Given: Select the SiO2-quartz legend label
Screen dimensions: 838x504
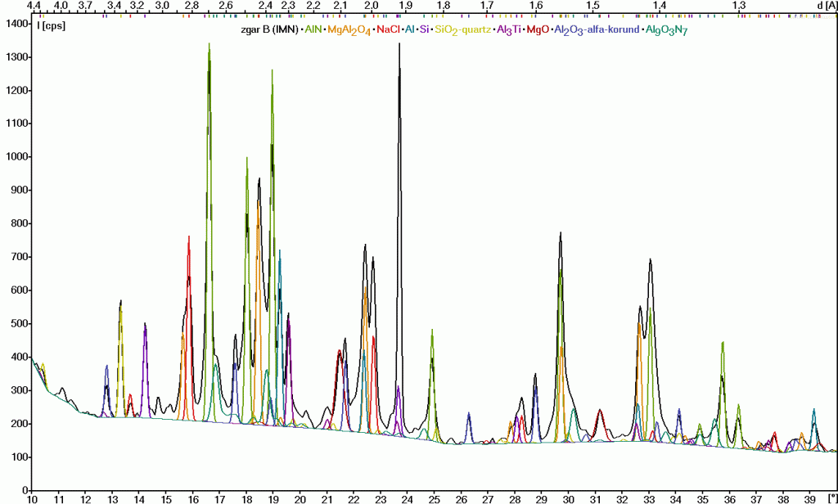Looking at the screenshot, I should coord(463,30).
